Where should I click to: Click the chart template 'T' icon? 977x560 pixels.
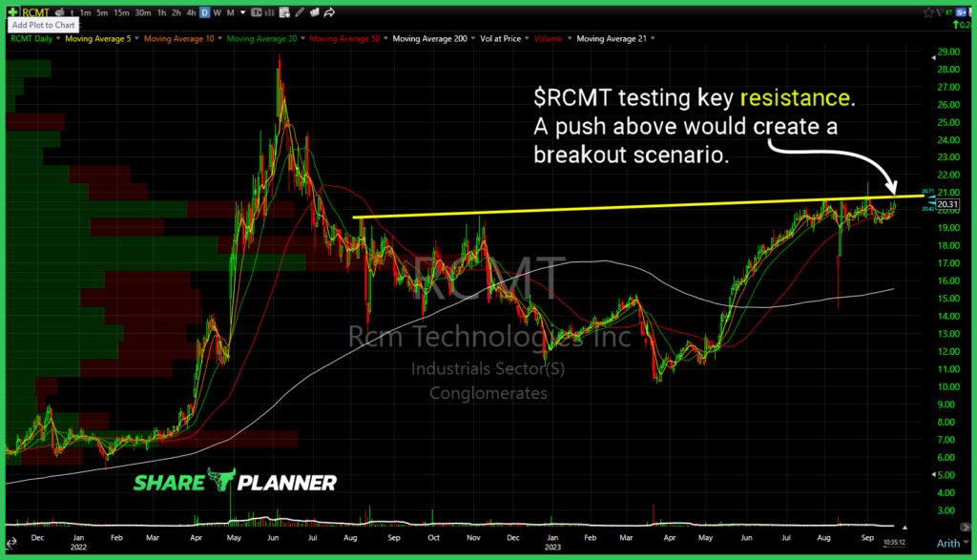256,12
